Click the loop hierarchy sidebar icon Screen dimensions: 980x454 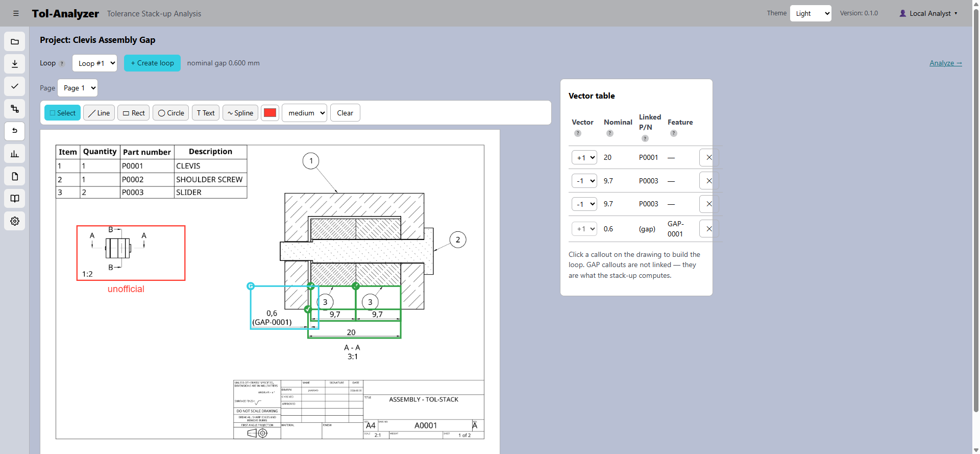click(15, 109)
